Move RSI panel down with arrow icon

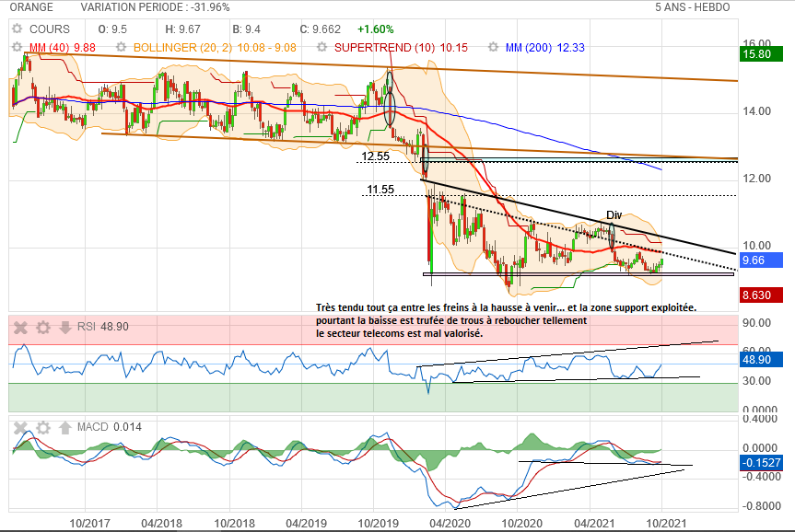point(64,328)
